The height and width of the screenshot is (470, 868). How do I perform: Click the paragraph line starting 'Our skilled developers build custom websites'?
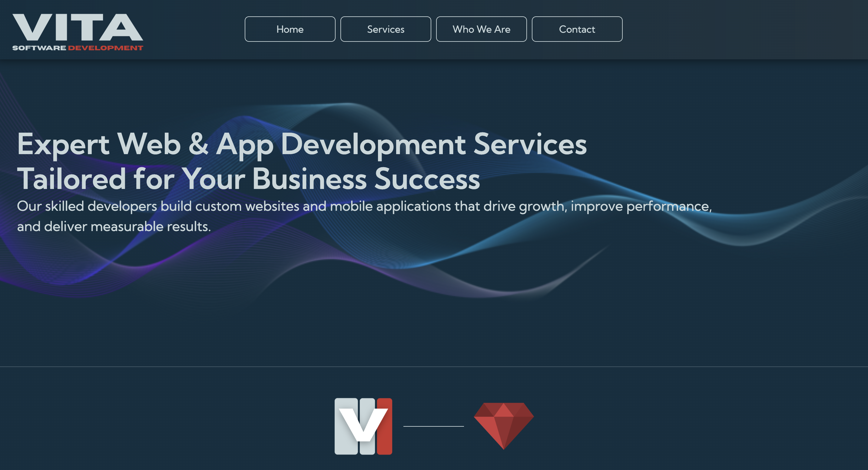pyautogui.click(x=364, y=206)
